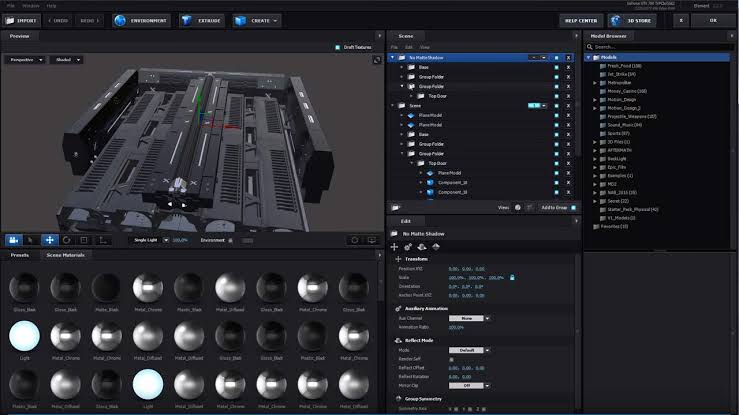Click the Undo button
739x415 pixels.
coord(58,21)
